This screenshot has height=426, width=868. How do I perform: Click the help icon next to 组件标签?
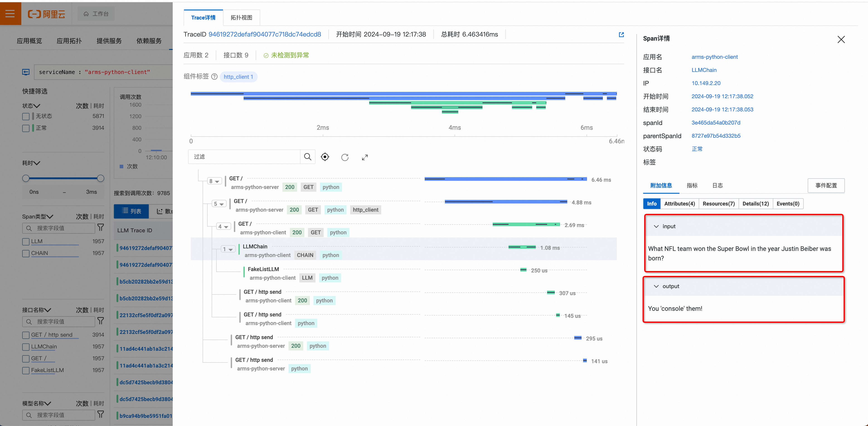214,77
